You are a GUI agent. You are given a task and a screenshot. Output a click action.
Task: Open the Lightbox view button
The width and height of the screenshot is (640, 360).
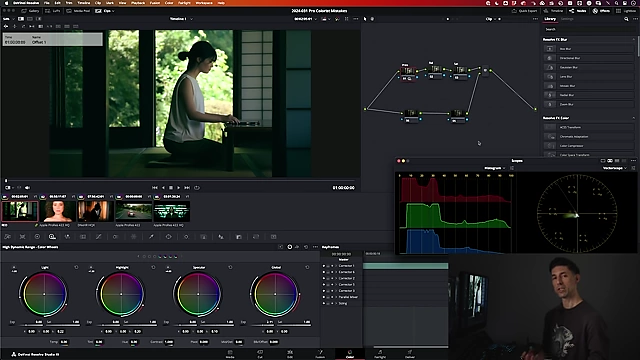point(627,11)
